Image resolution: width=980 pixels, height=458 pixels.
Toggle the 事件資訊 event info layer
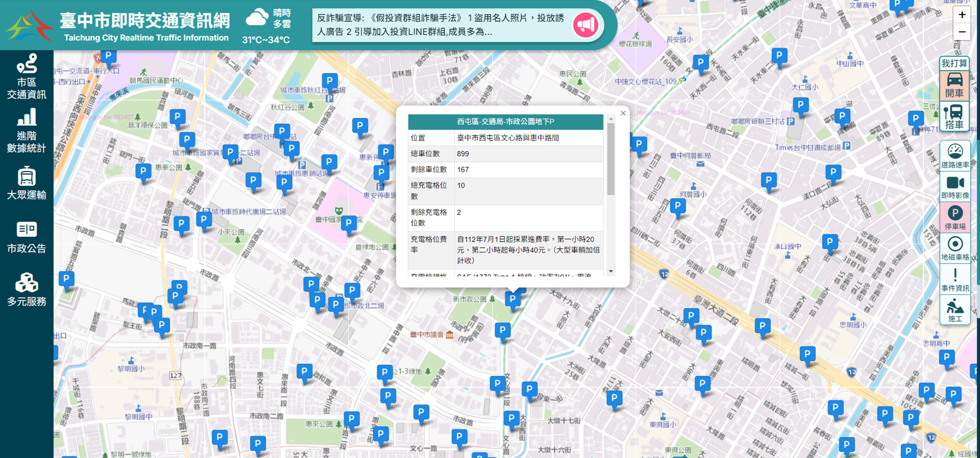955,279
